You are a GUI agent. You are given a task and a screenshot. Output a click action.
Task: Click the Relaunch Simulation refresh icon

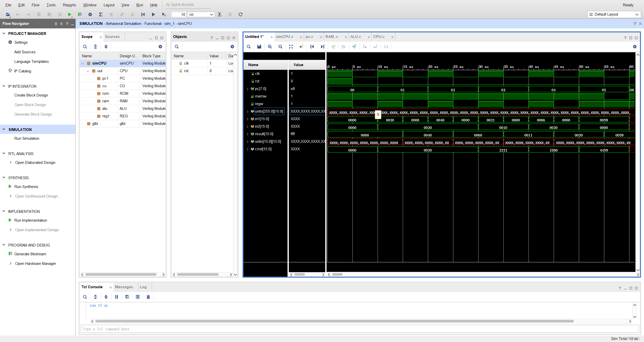pos(240,15)
